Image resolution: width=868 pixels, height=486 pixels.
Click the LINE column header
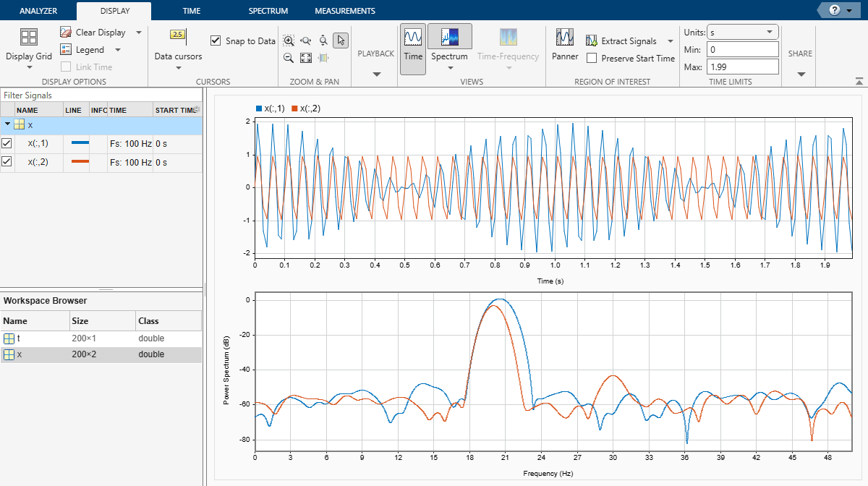(76, 110)
